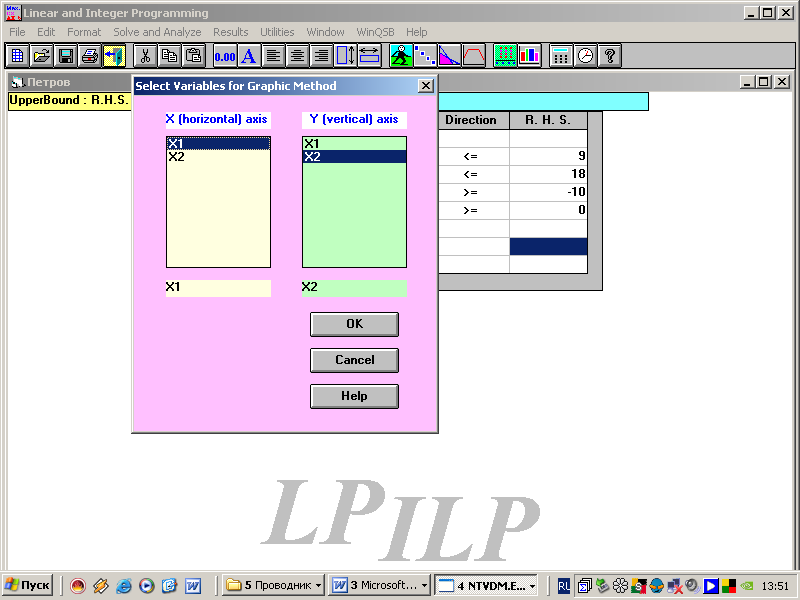Open the 3 Microsoft Word taskbar group
The image size is (800, 600).
379,585
